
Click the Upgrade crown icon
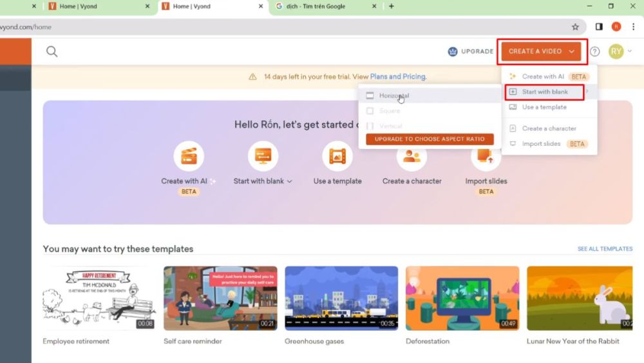coord(453,52)
